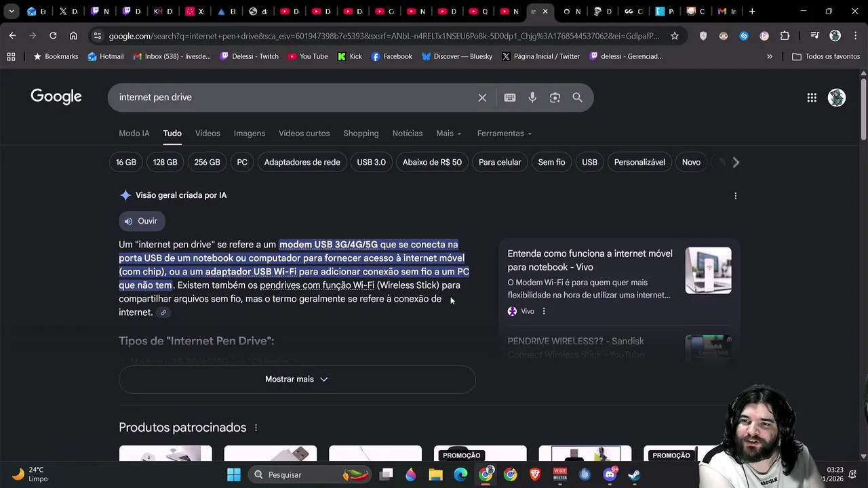Go back to previous page
868x488 pixels.
coord(13,36)
